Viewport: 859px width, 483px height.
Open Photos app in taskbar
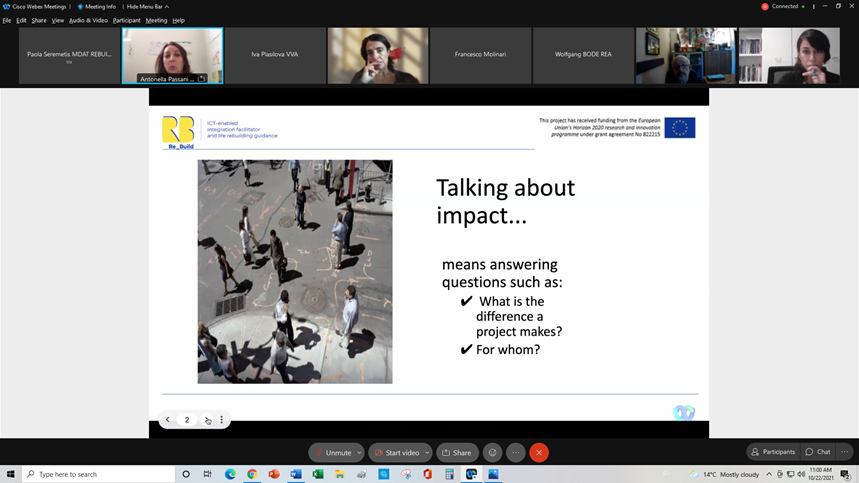[493, 474]
